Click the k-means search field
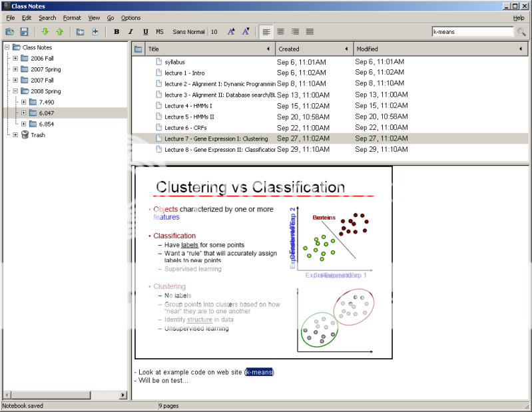Image resolution: width=532 pixels, height=412 pixels. coord(471,31)
